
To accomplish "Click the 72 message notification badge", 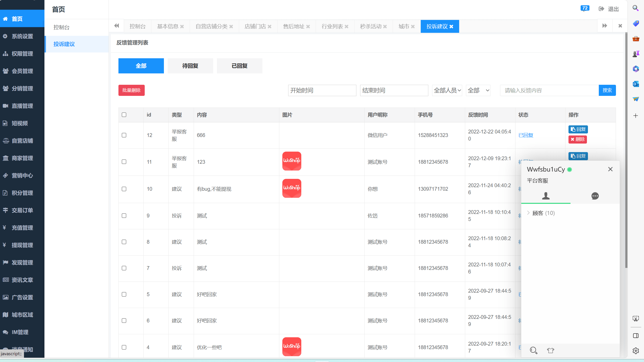I will click(585, 8).
